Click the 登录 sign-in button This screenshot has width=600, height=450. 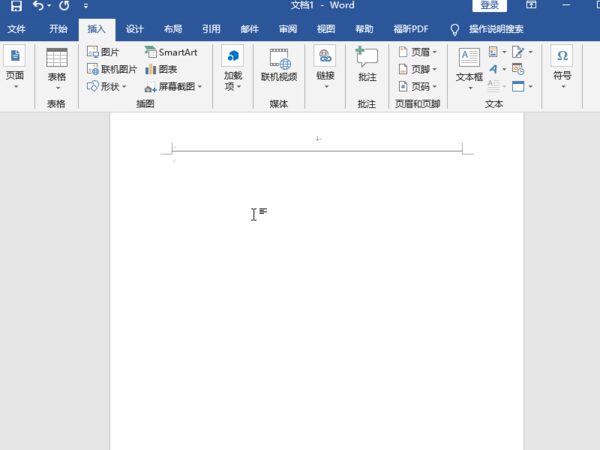point(489,5)
